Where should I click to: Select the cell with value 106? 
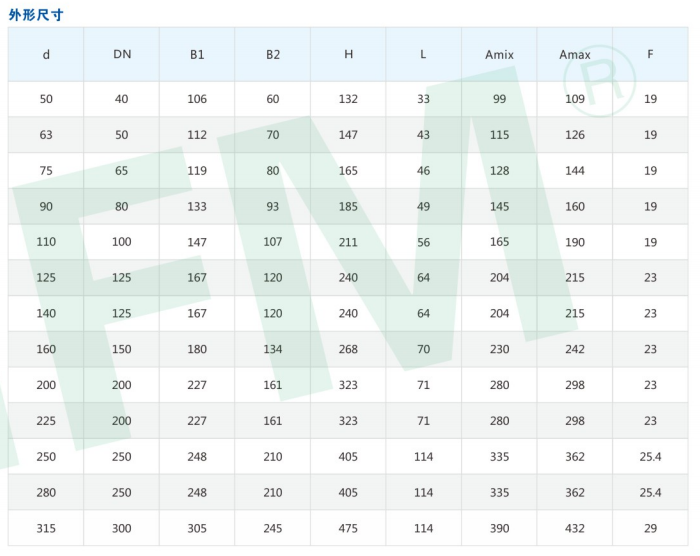(197, 99)
